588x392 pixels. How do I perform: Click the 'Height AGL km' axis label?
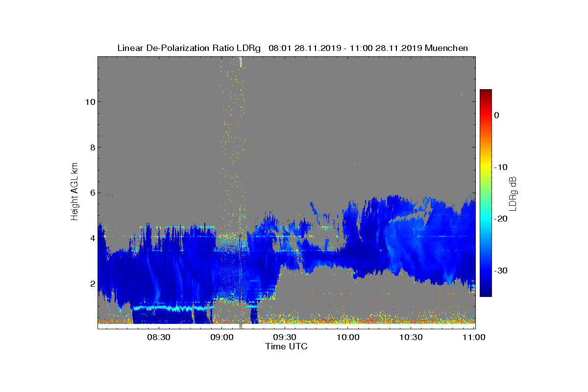(x=74, y=192)
